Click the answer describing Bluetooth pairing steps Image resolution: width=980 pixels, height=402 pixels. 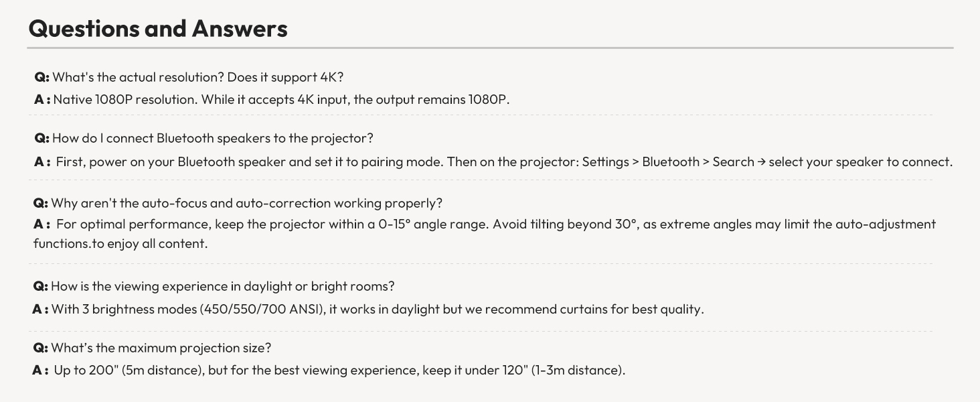click(503, 161)
